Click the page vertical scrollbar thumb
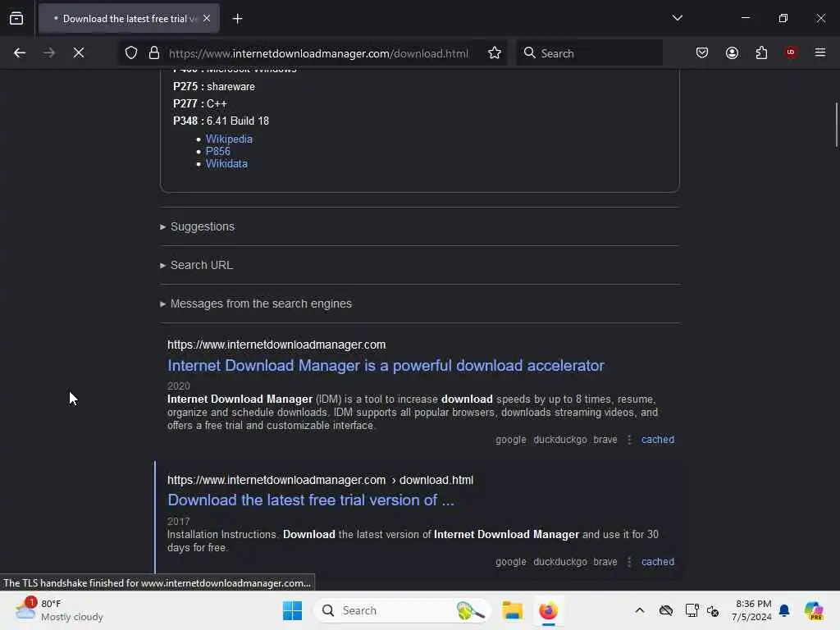The width and height of the screenshot is (840, 630). [x=836, y=125]
